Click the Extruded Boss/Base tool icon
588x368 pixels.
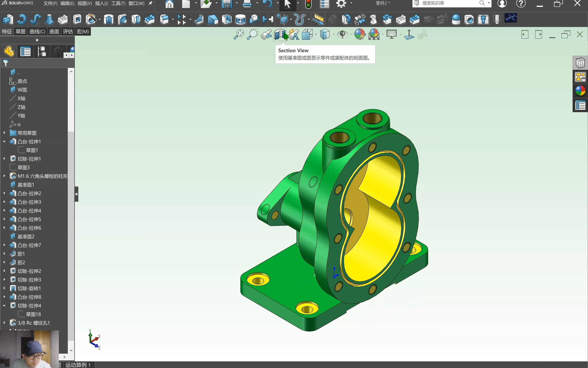coord(8,19)
